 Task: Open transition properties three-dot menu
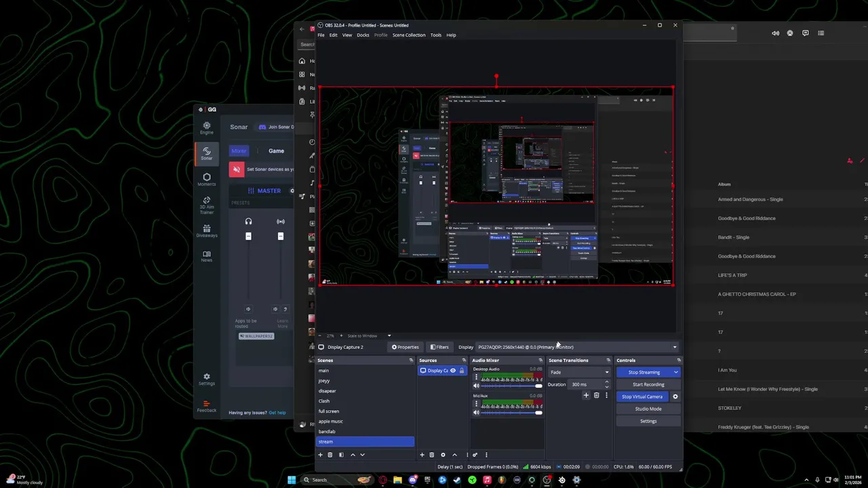coord(606,395)
